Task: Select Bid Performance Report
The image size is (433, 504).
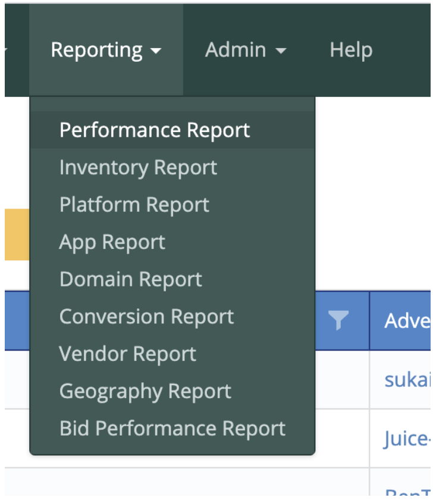Action: pyautogui.click(x=172, y=429)
